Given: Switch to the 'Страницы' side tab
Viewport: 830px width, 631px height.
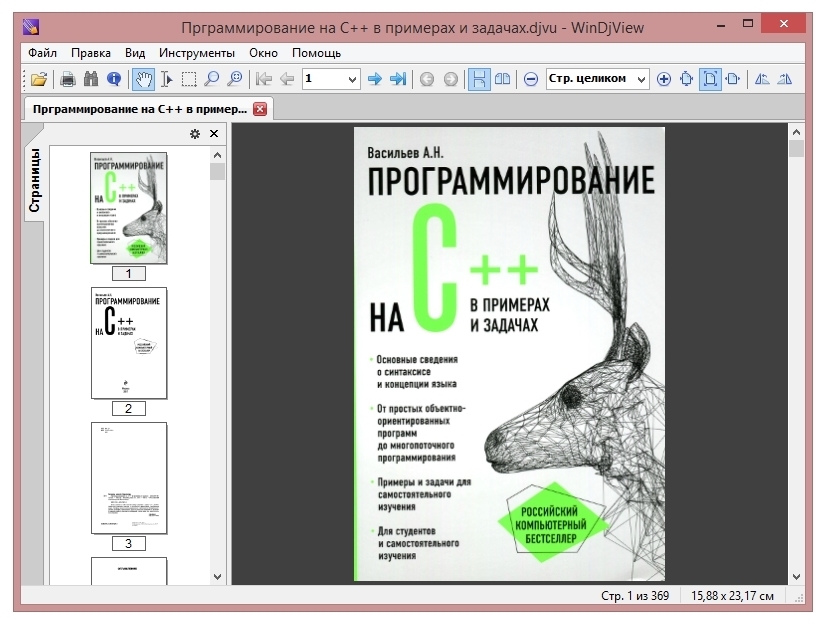Looking at the screenshot, I should [34, 180].
